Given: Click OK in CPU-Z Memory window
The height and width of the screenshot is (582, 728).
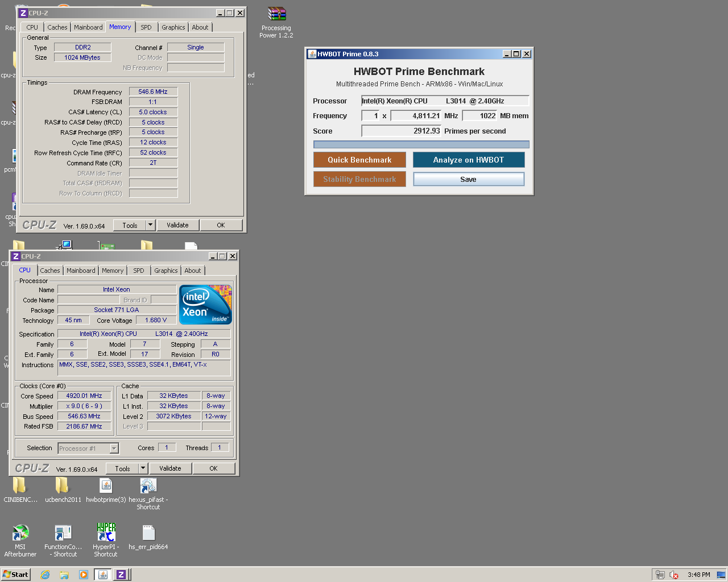Looking at the screenshot, I should coord(221,225).
